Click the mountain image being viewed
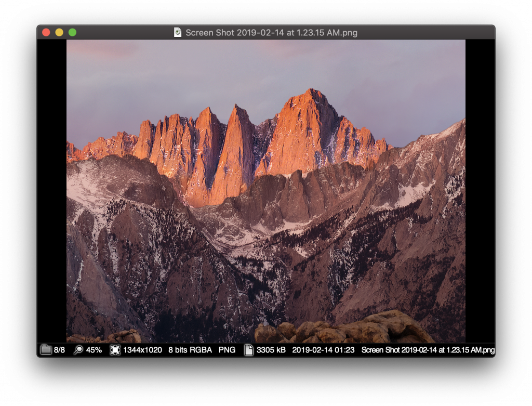The image size is (532, 406). [266, 191]
